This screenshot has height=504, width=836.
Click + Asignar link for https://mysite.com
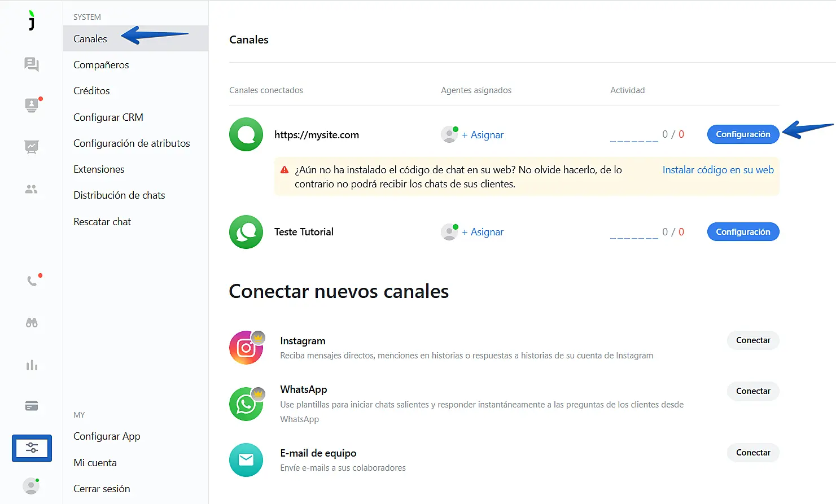click(x=483, y=135)
